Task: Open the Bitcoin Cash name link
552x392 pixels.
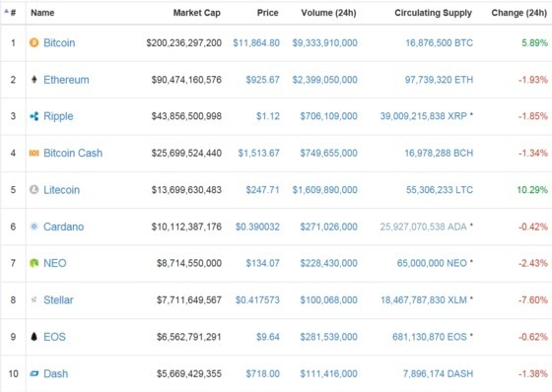Action: click(x=73, y=153)
